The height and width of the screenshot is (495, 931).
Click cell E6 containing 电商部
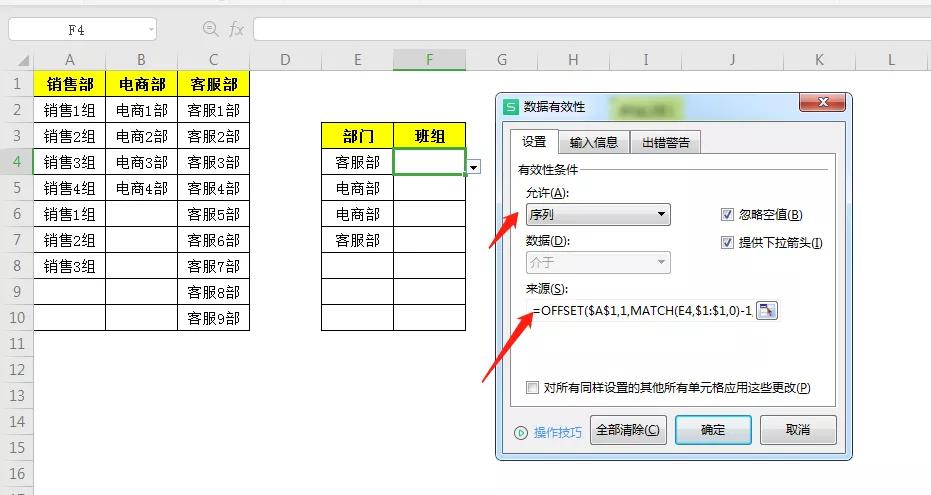click(357, 214)
